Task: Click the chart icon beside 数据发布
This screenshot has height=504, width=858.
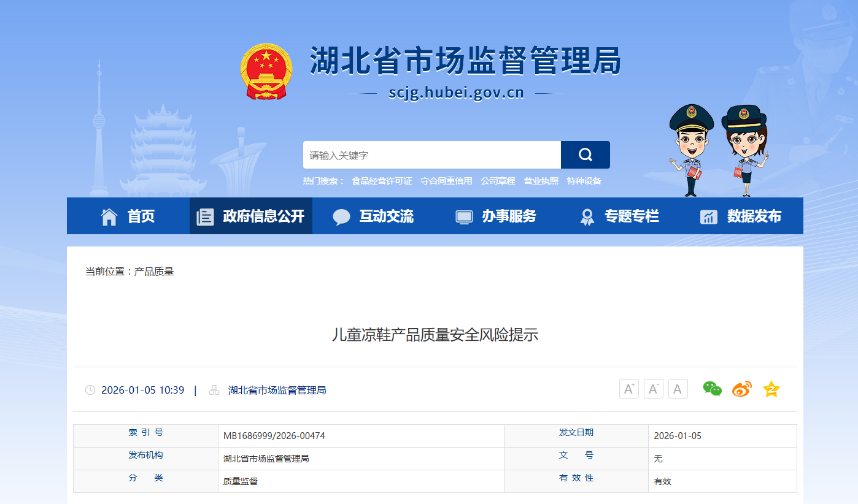Action: 709,217
